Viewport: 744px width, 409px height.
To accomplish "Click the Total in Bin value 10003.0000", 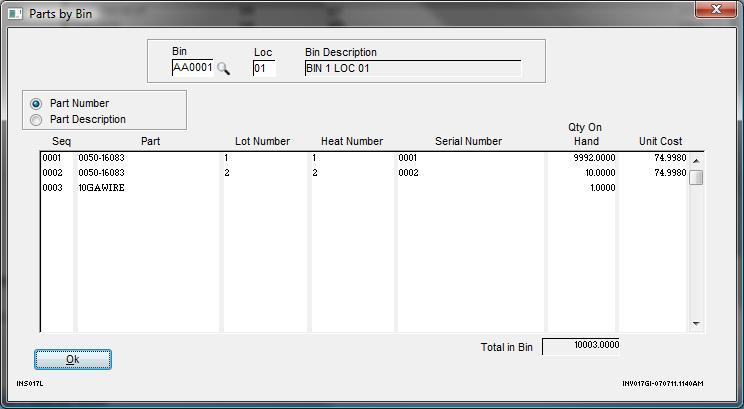I will [580, 346].
